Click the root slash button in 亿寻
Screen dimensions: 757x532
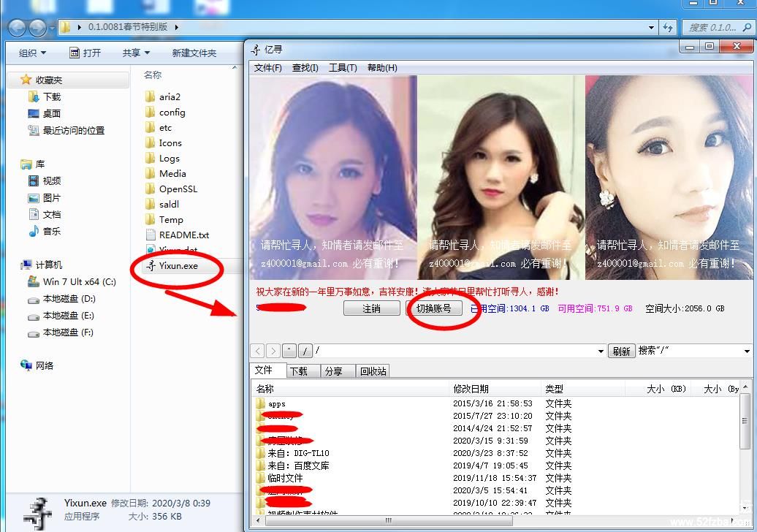coord(305,351)
